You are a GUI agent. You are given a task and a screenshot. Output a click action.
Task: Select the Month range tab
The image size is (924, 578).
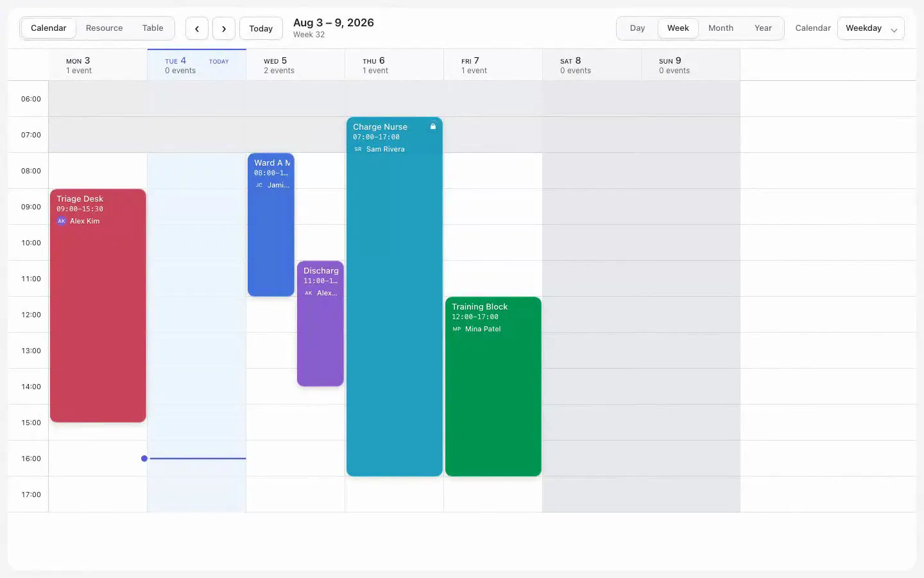point(721,28)
